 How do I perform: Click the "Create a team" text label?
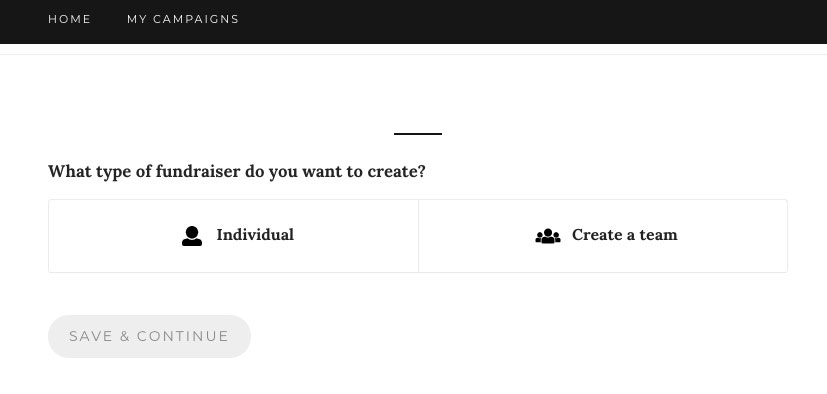(x=624, y=235)
